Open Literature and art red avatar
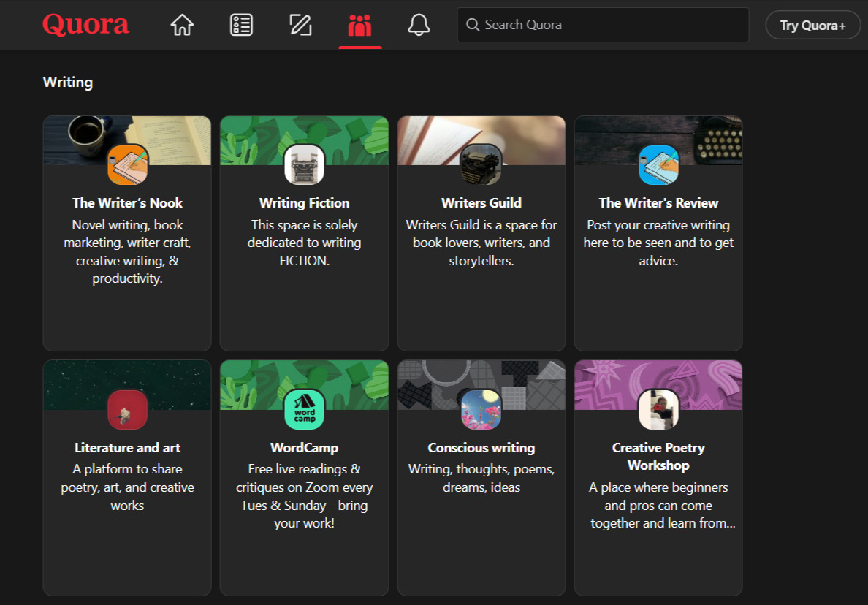The image size is (868, 605). point(127,409)
